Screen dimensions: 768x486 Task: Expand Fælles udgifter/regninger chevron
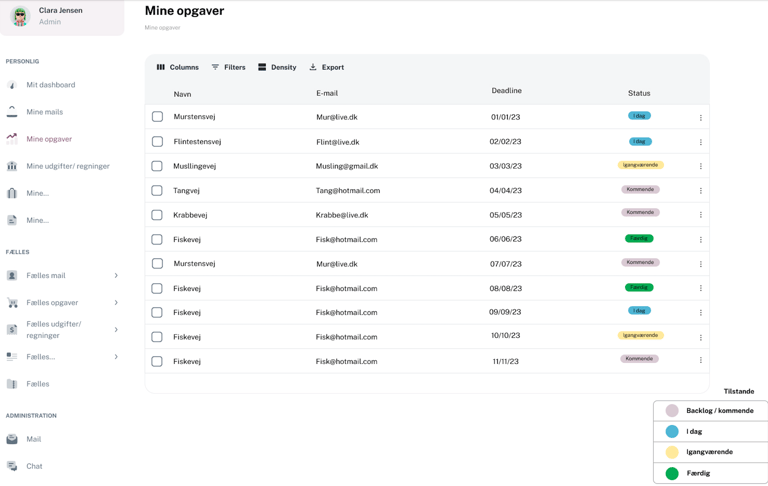pos(116,330)
